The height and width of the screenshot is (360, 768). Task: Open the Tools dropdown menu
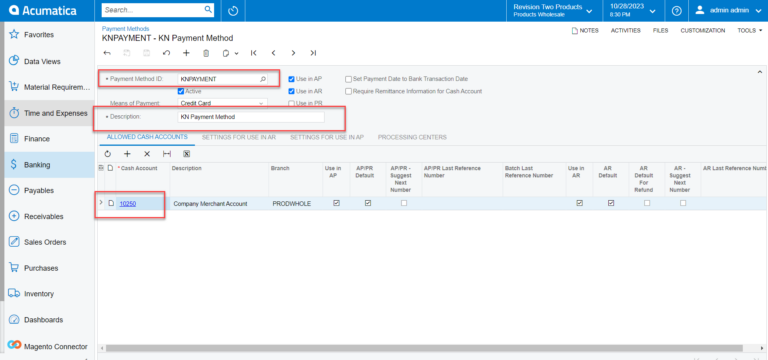(x=749, y=30)
